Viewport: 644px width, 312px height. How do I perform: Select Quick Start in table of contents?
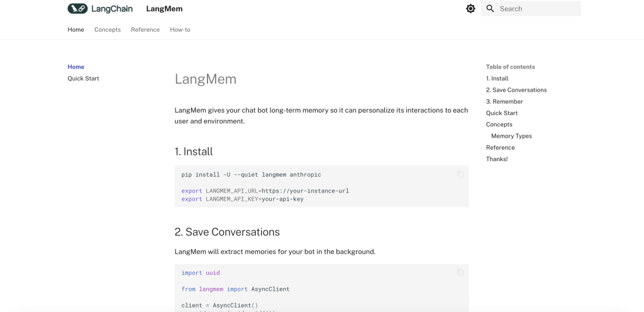[x=502, y=113]
